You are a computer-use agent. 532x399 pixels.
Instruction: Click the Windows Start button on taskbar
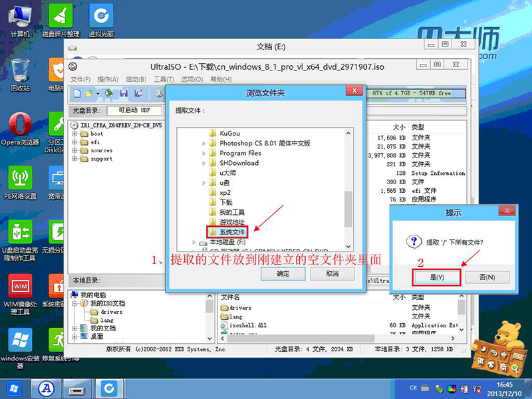click(x=14, y=388)
